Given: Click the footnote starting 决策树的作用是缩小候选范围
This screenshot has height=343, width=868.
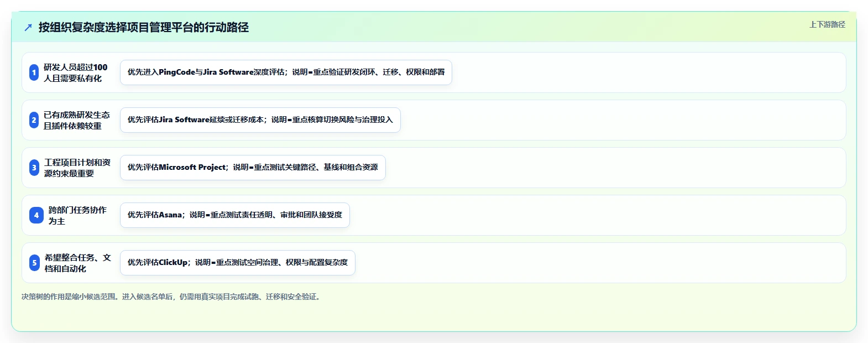Looking at the screenshot, I should point(172,297).
